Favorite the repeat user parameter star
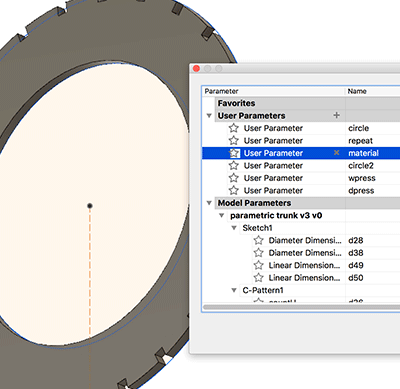 (234, 140)
